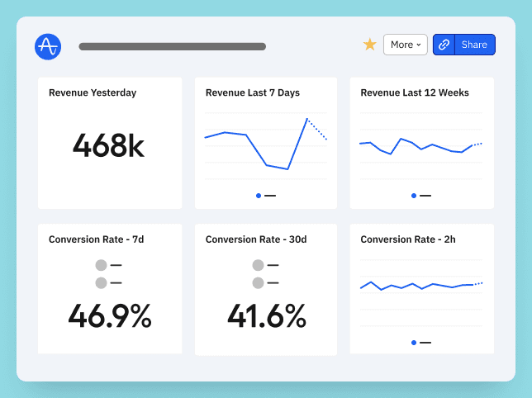Click the Share button label
Screen dimensions: 532x398
tap(474, 45)
